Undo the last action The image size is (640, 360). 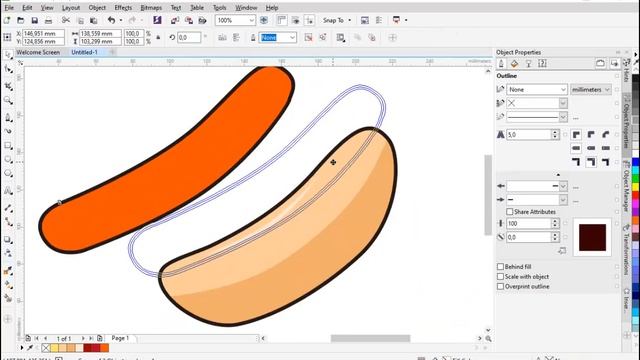click(111, 20)
